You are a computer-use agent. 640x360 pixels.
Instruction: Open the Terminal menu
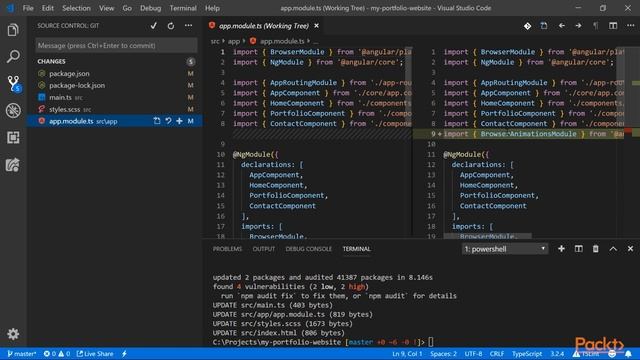183,8
